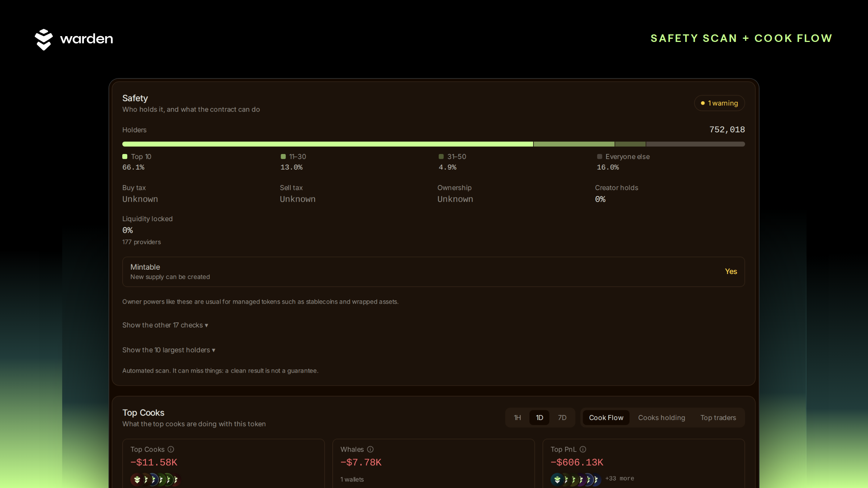
Task: Click the Top 10 segment of holders bar
Action: (x=328, y=144)
